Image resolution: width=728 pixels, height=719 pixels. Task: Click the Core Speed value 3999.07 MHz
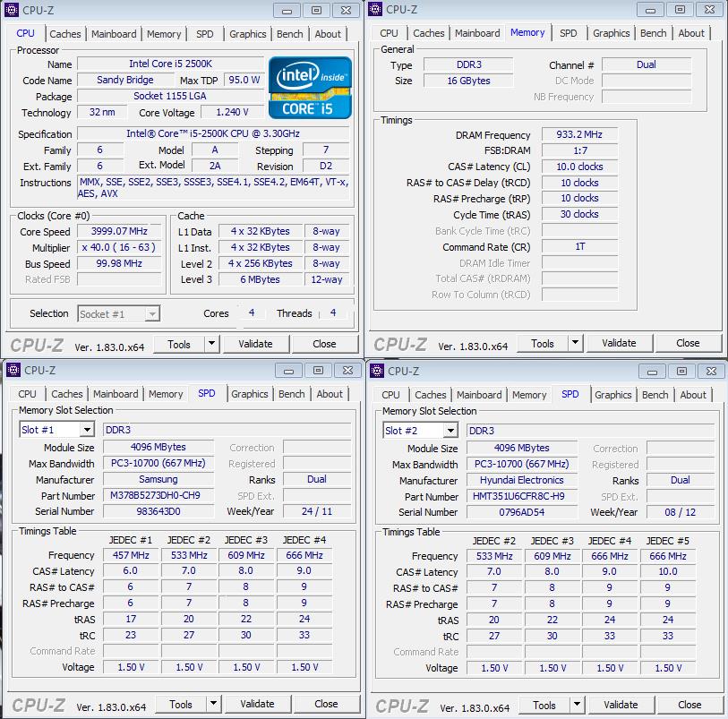point(119,231)
